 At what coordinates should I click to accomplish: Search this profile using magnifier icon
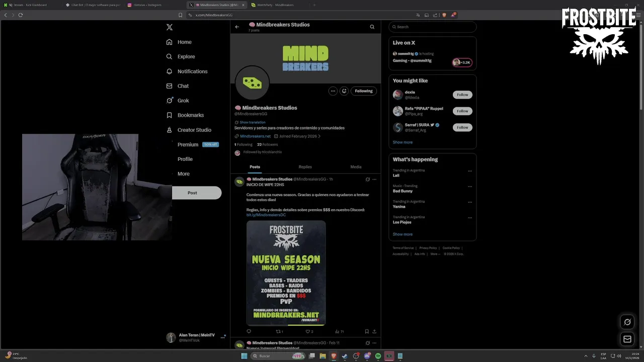click(x=372, y=27)
